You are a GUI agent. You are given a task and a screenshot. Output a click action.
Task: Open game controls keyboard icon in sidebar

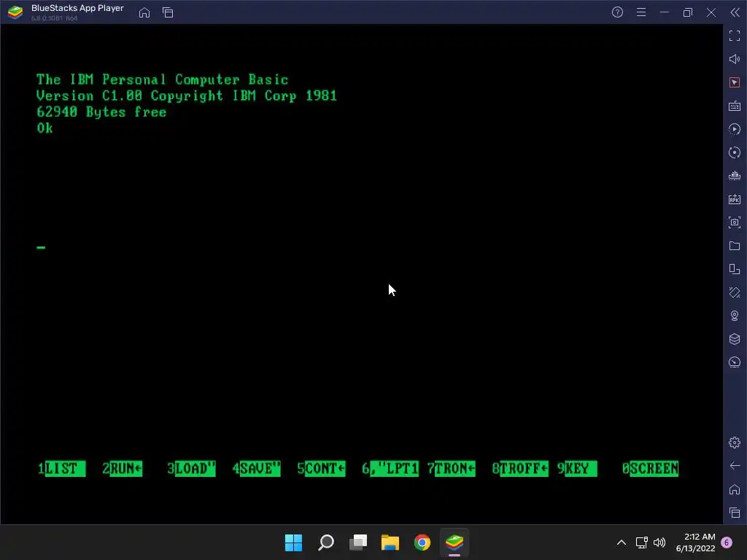(x=734, y=106)
